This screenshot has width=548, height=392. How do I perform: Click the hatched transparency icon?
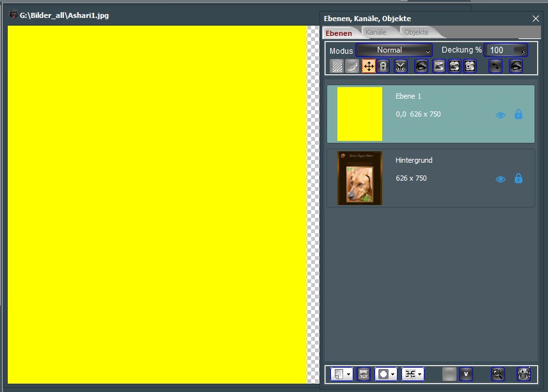(337, 66)
